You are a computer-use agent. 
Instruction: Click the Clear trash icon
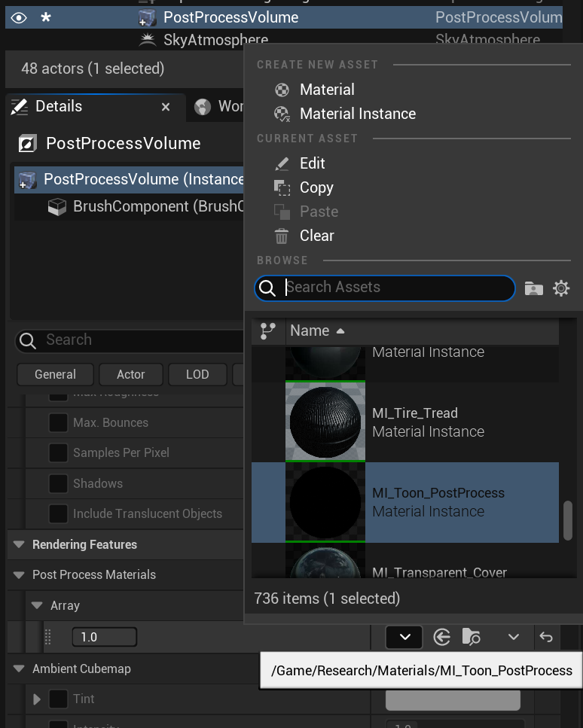[x=282, y=236]
